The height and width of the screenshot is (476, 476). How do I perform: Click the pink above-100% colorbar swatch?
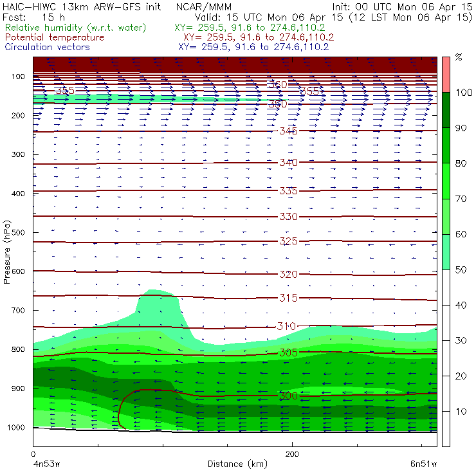(446, 75)
